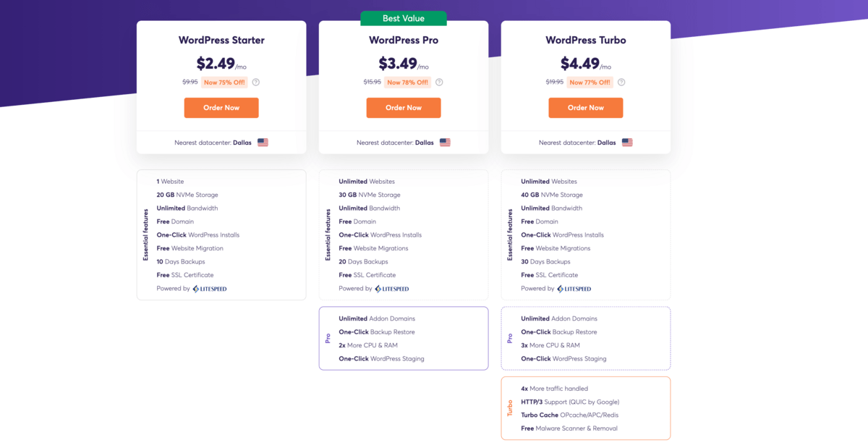Click Order Now for WordPress Turbo
Viewport: 868px width, 448px height.
point(586,107)
